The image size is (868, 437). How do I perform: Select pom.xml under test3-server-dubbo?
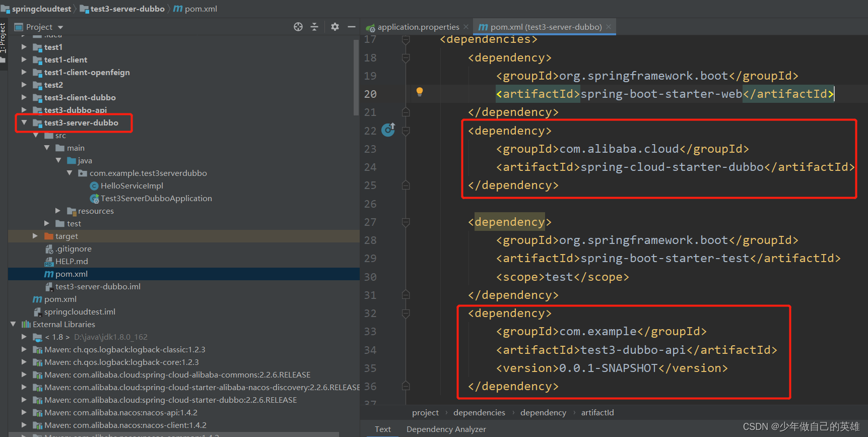[71, 274]
